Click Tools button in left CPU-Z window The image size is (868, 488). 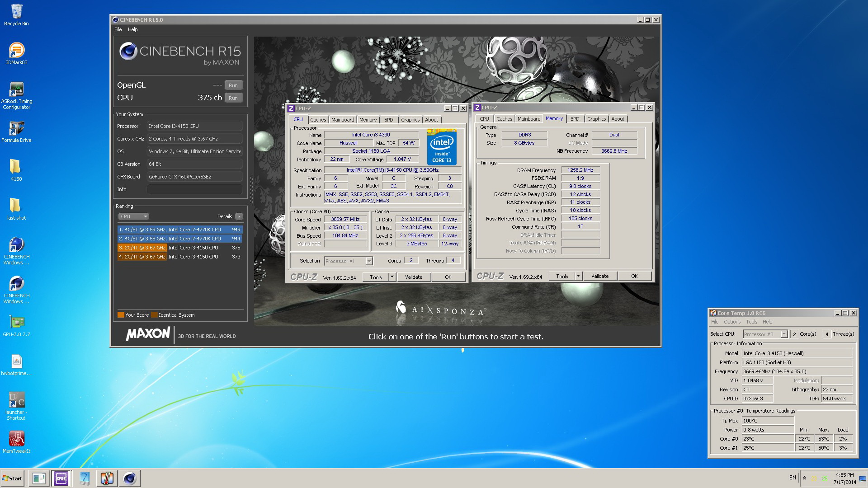pos(376,277)
